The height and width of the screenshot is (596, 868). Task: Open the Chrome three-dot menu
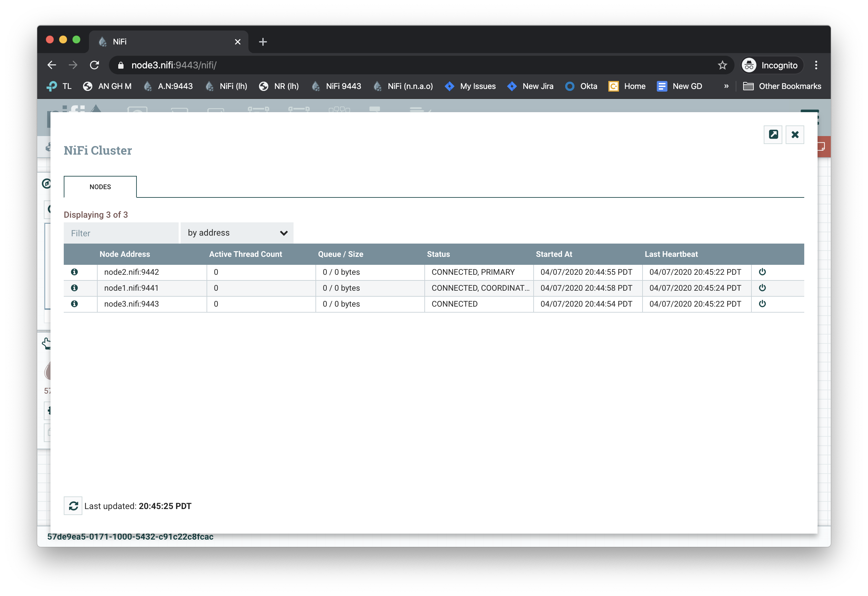[816, 65]
